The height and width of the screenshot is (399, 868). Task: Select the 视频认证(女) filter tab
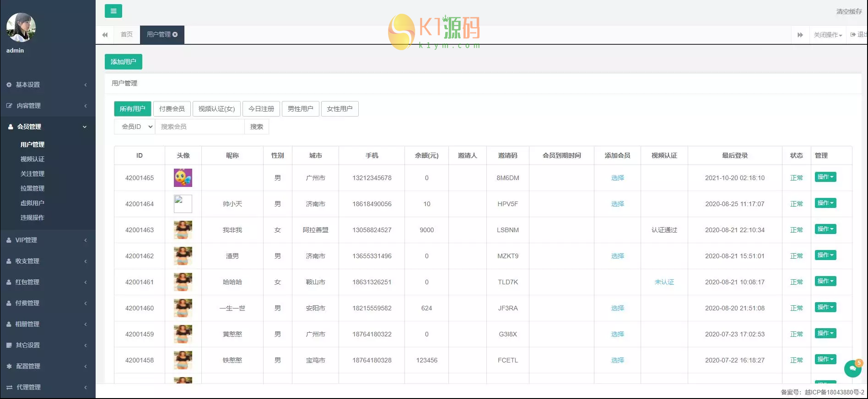point(216,109)
